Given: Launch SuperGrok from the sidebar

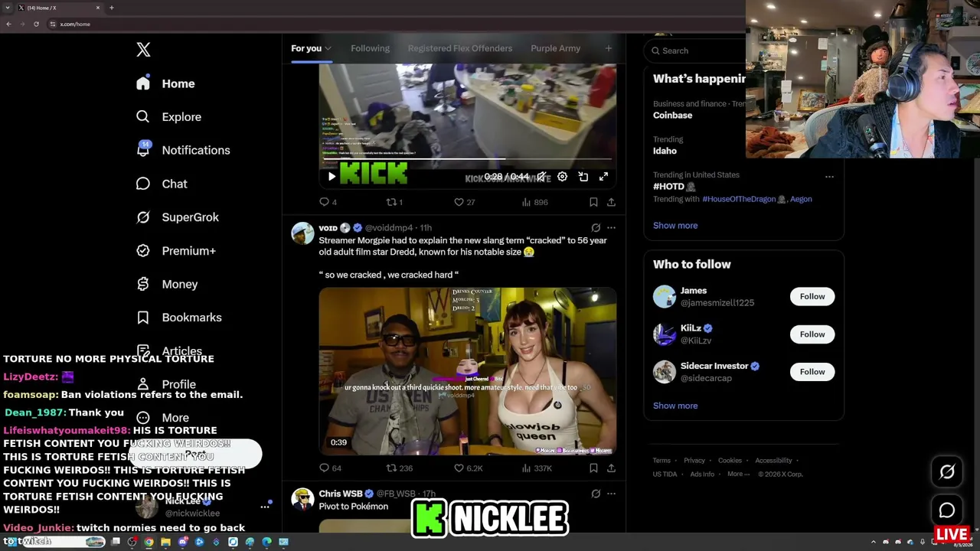Looking at the screenshot, I should click(178, 217).
